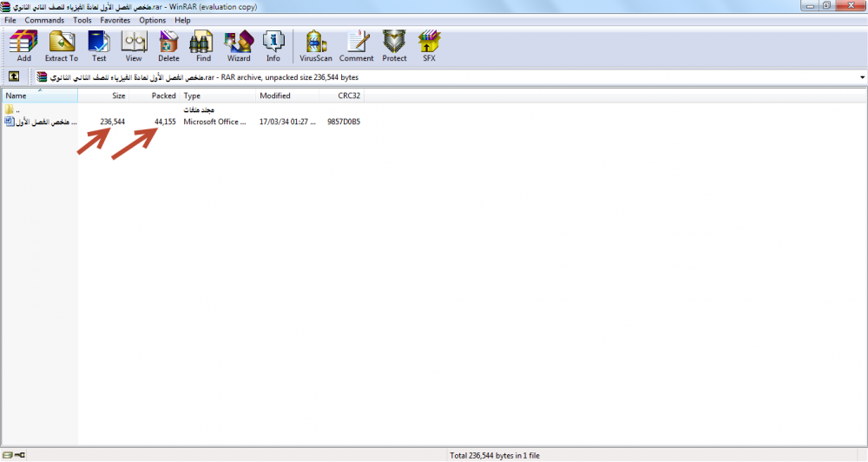The image size is (868, 462).
Task: Open the Extract To tool
Action: (62, 46)
